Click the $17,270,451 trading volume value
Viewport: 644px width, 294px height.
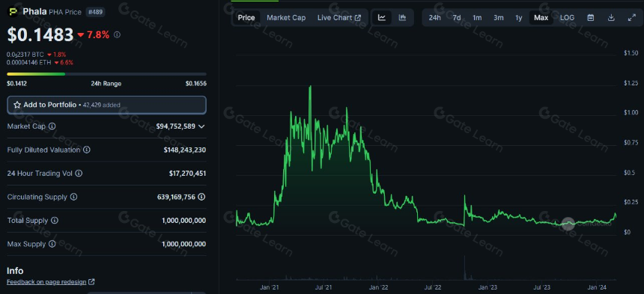point(188,174)
